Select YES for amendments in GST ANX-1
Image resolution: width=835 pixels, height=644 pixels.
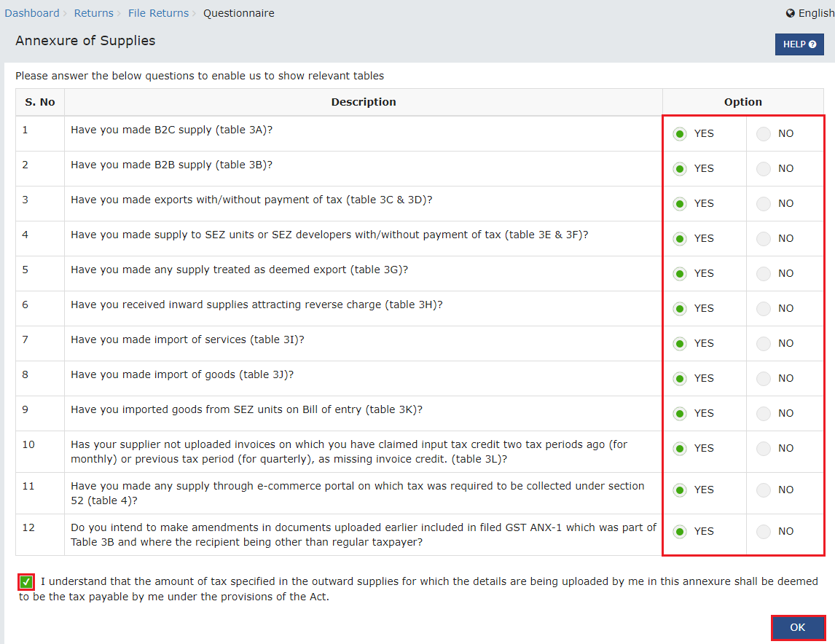(x=680, y=531)
